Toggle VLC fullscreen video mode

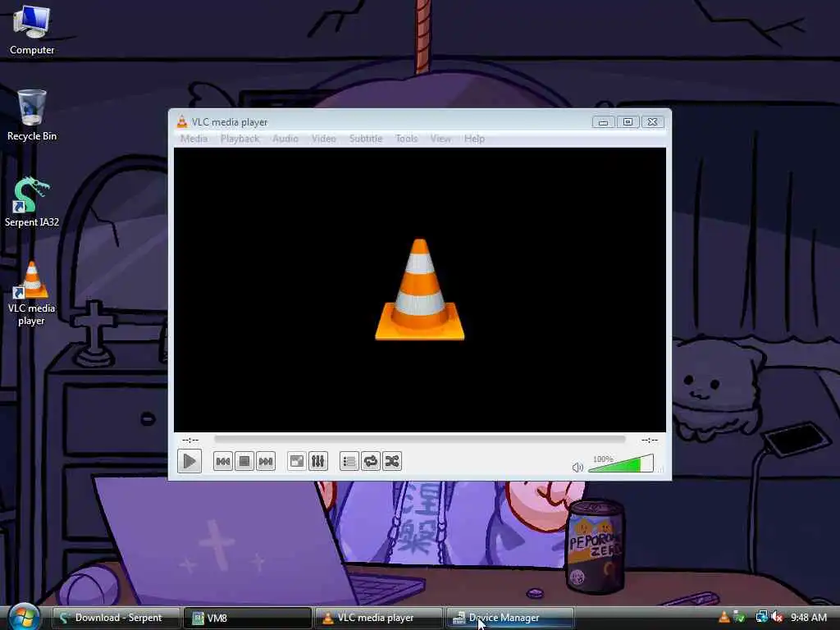click(x=297, y=461)
